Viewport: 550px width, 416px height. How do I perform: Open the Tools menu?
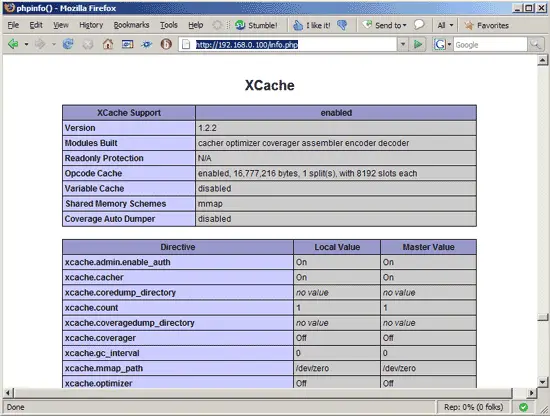(169, 25)
